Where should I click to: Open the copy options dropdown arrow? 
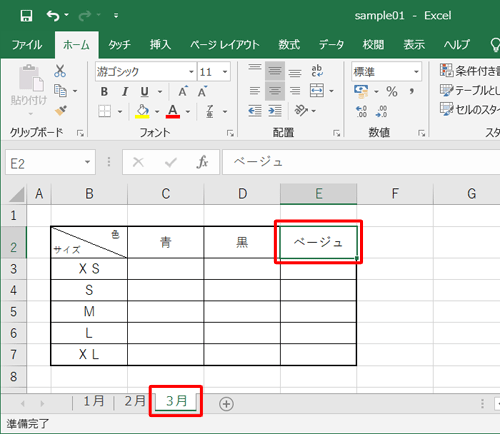pyautogui.click(x=75, y=91)
